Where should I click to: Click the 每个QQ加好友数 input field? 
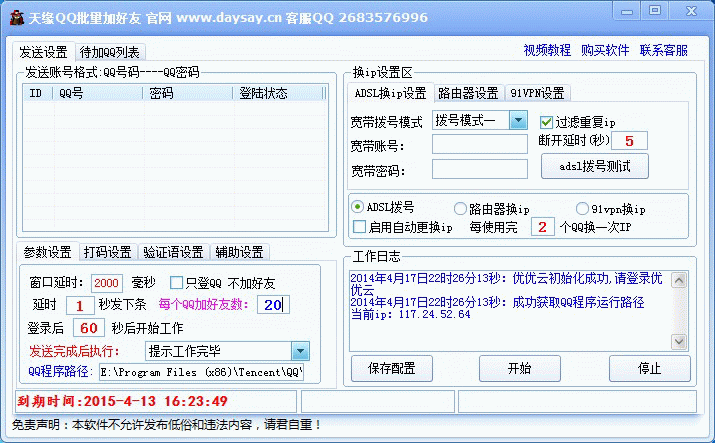tap(273, 304)
